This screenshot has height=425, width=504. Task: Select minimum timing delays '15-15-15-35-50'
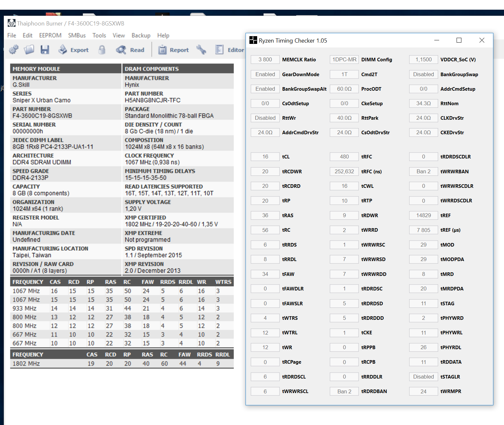[146, 177]
